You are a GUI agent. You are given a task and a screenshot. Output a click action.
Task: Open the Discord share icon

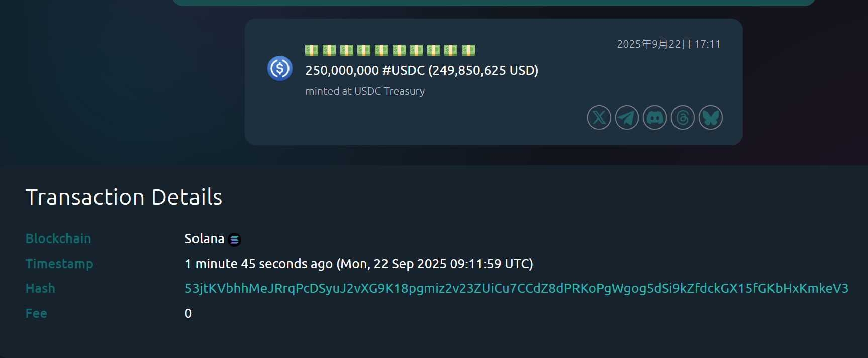click(x=655, y=117)
